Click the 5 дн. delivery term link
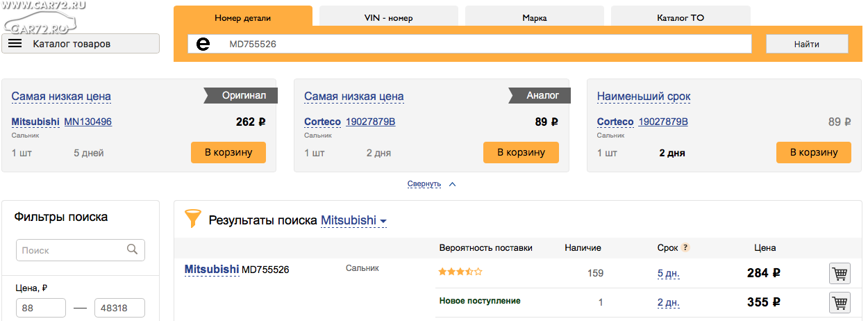868x321 pixels. tap(668, 273)
